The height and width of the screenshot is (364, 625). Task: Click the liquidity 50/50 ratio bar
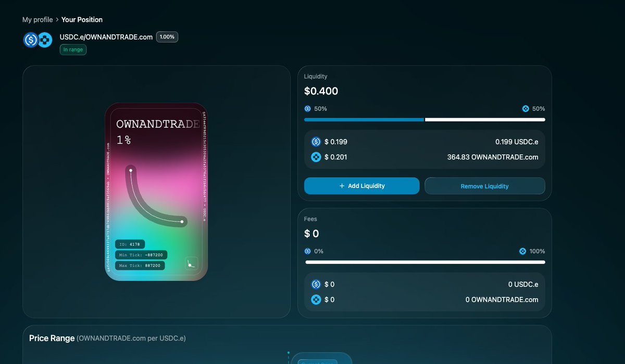click(x=424, y=120)
